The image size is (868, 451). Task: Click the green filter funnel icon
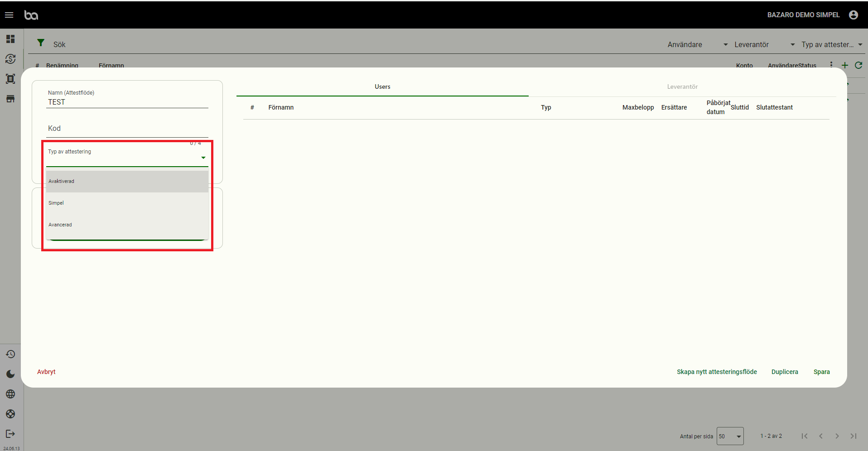point(41,43)
